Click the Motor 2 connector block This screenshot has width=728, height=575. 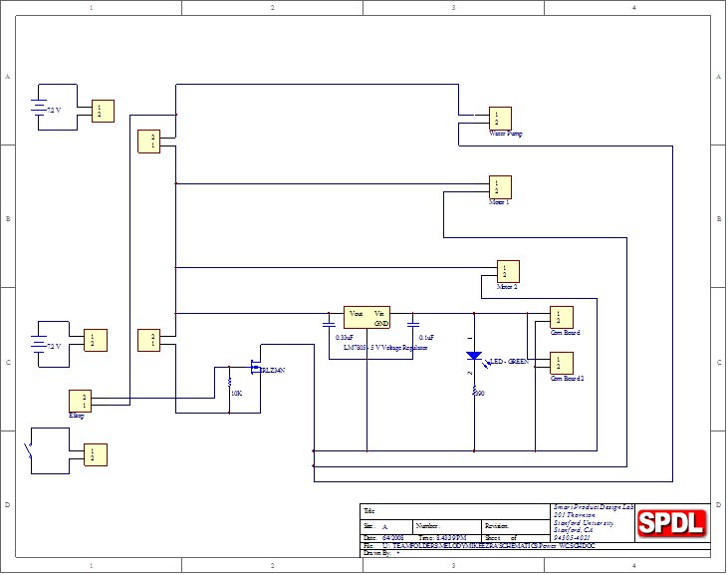click(x=509, y=271)
